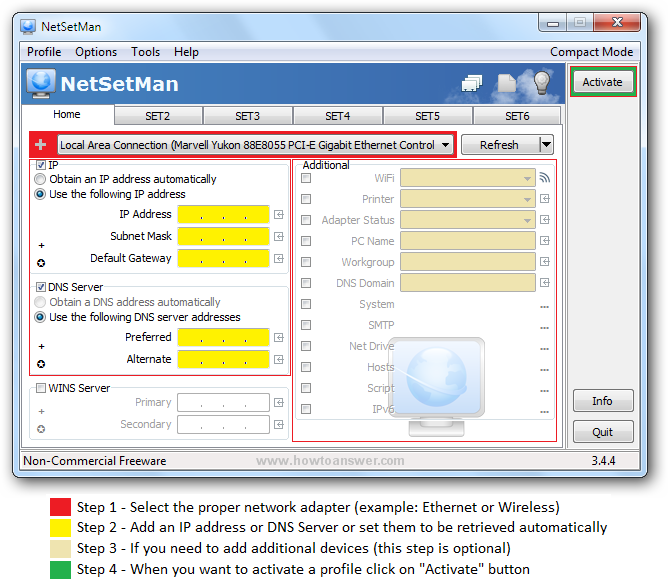Click the arrow icon next to Alternate DNS
Image resolution: width=668 pixels, height=586 pixels.
tap(279, 360)
